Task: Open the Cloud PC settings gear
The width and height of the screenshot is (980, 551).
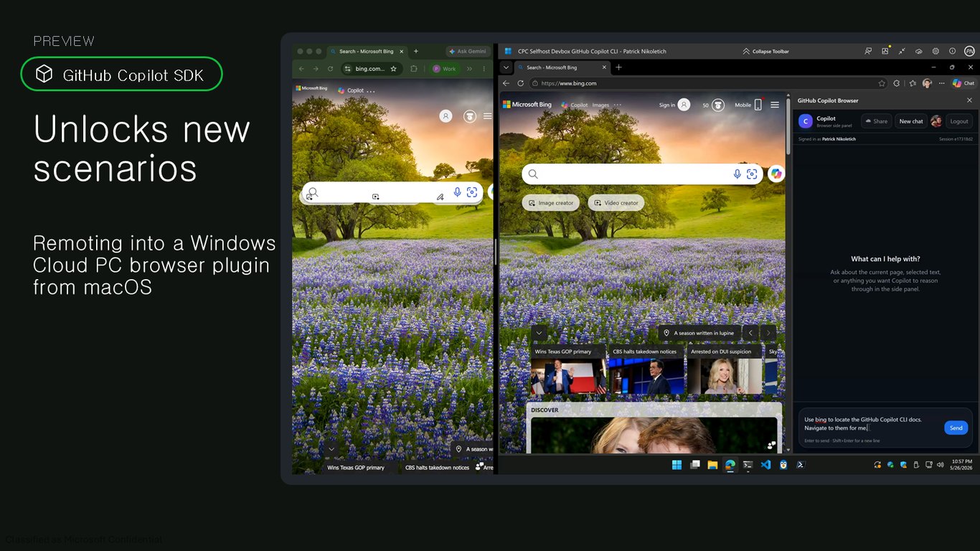Action: [x=936, y=52]
